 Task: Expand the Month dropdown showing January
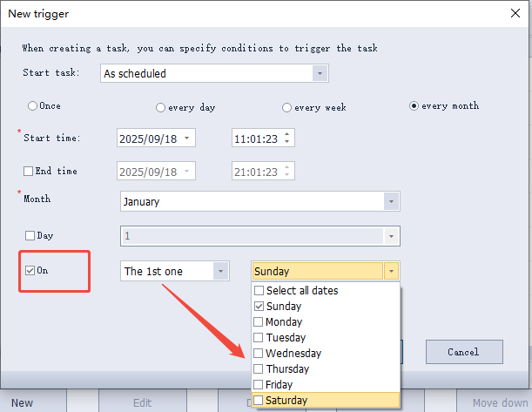(x=391, y=202)
